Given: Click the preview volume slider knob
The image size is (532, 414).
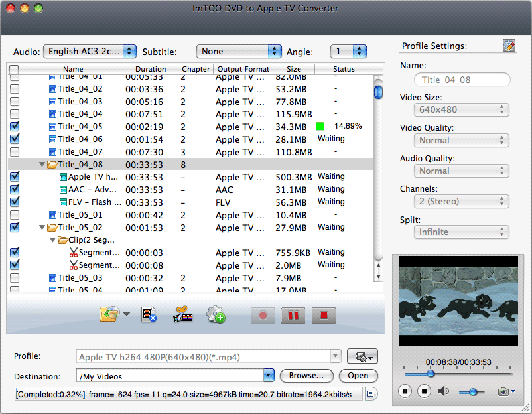Looking at the screenshot, I should (x=472, y=392).
